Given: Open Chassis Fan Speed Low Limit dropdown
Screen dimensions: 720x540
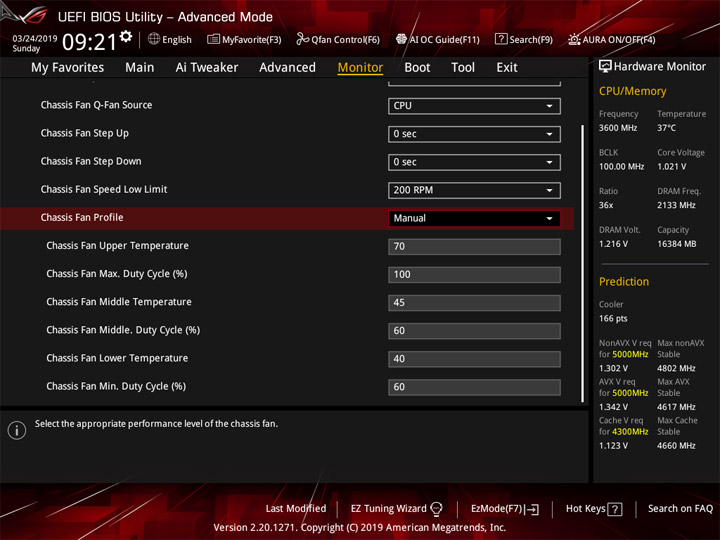Looking at the screenshot, I should tap(474, 190).
